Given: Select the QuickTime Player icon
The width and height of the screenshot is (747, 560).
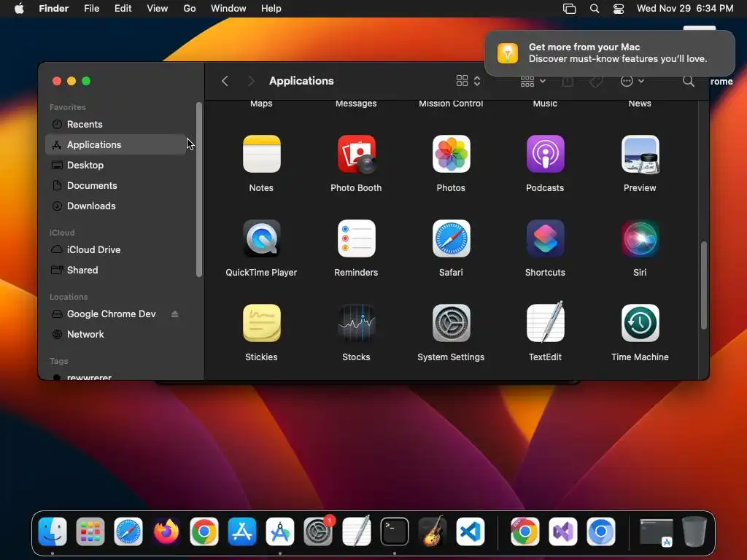Looking at the screenshot, I should pyautogui.click(x=262, y=238).
